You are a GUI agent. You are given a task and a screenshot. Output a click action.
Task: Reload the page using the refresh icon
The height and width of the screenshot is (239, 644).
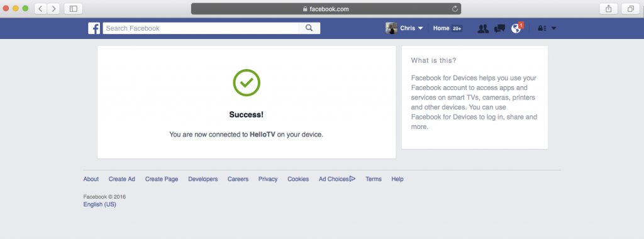[455, 9]
